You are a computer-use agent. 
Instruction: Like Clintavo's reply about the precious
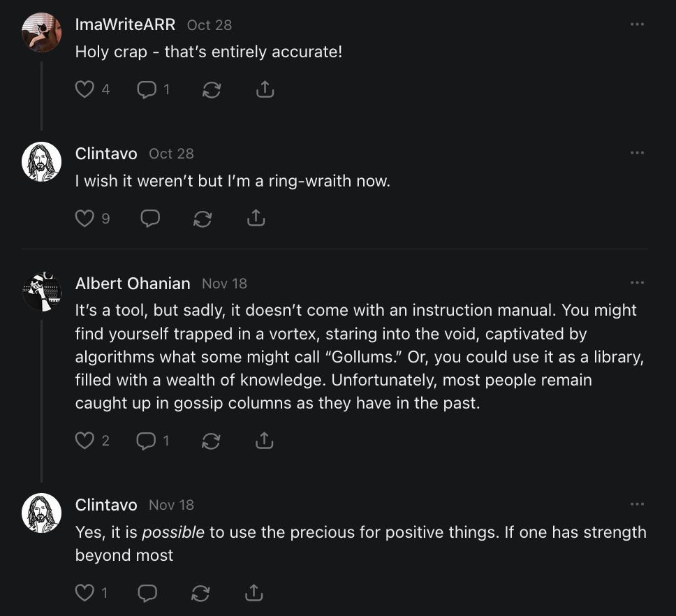click(84, 594)
